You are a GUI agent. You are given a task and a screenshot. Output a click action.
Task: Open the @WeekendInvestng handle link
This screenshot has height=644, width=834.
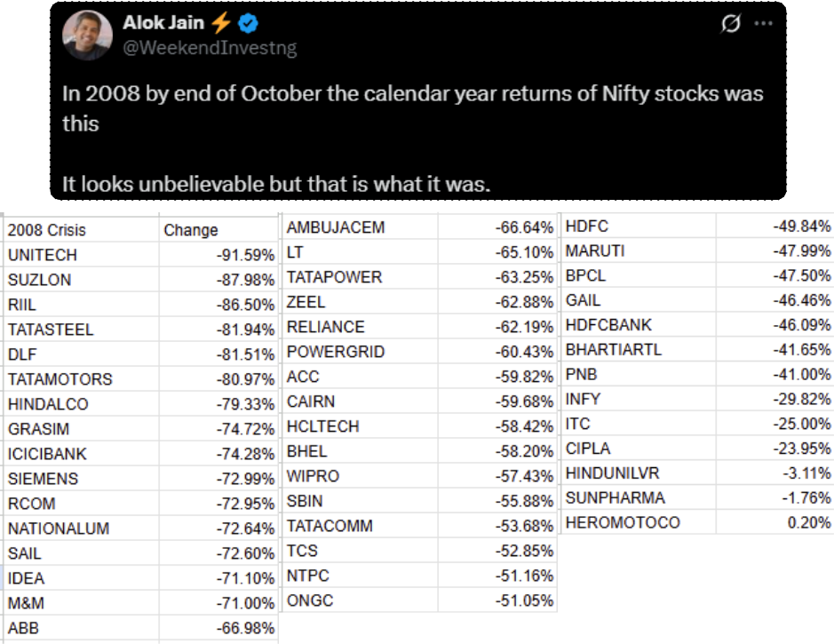tap(209, 48)
